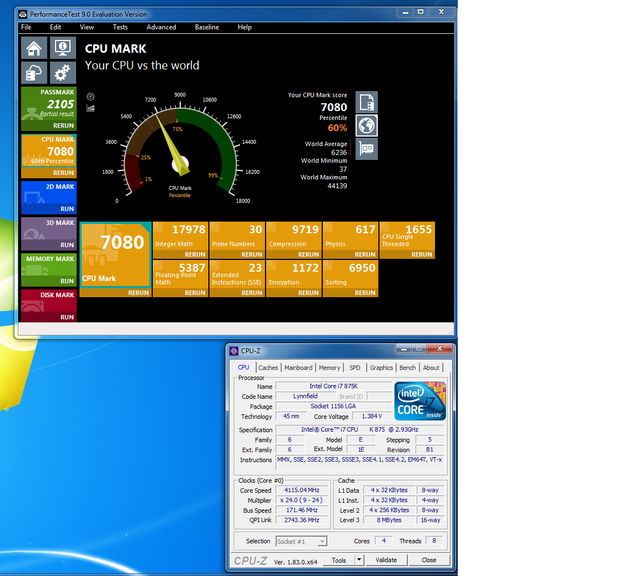The image size is (640, 576).
Task: Rerun the Integer Math test
Action: [195, 254]
